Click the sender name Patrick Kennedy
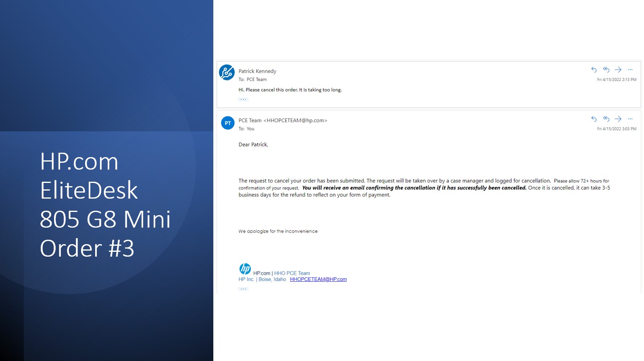This screenshot has height=361, width=644. [257, 71]
